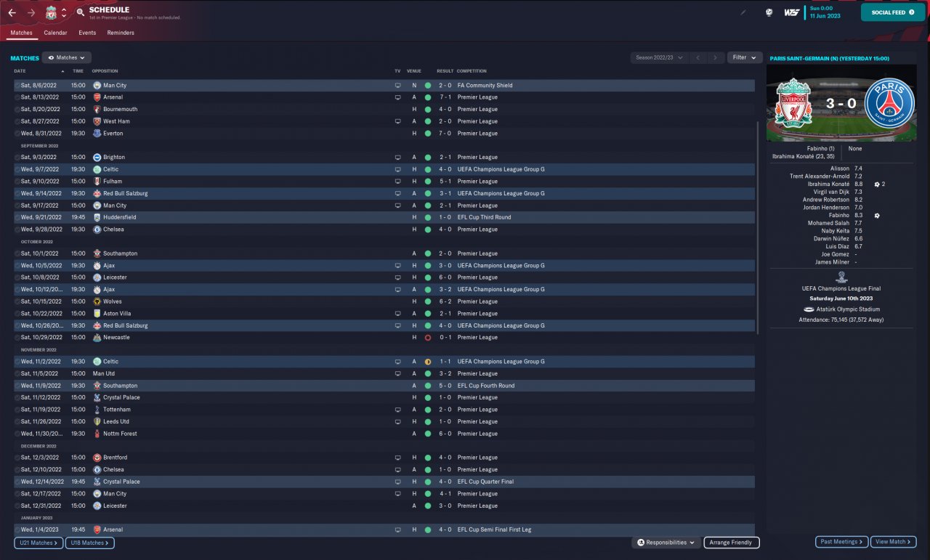930x560 pixels.
Task: Select the FA Community Shield competition text
Action: click(x=485, y=86)
